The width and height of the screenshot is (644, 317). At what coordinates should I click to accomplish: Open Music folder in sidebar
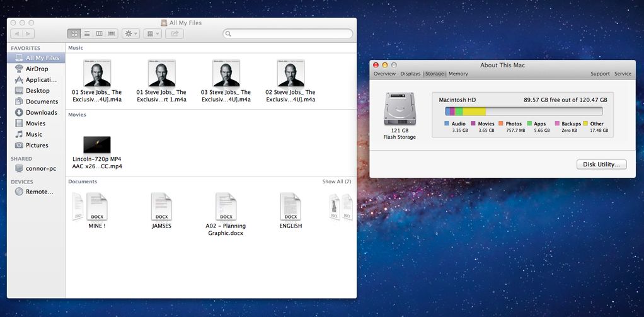tap(36, 134)
